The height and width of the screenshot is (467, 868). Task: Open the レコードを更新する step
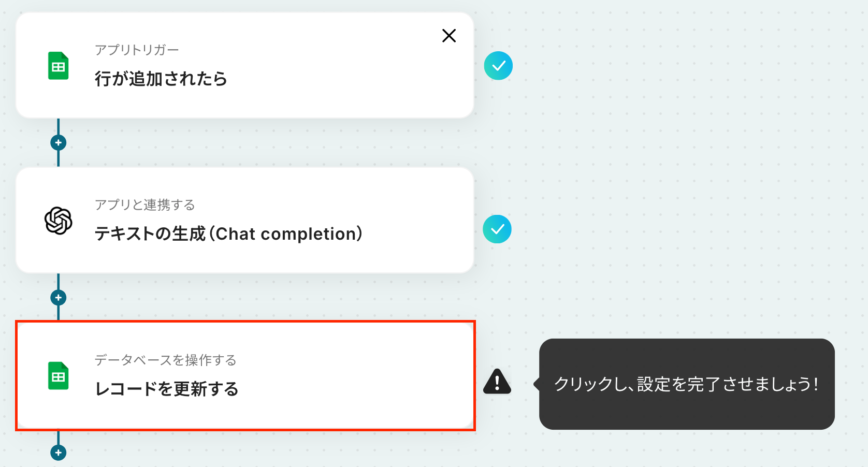167,389
